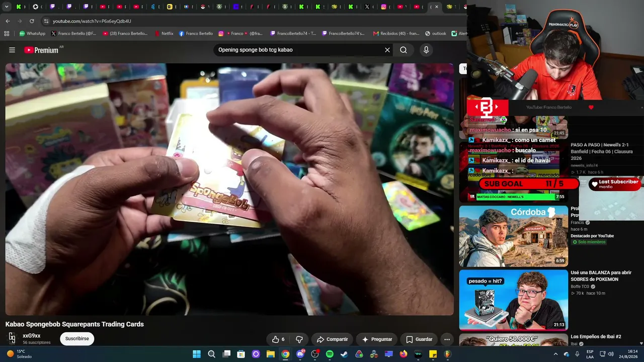Open the Windows Start menu
The width and height of the screenshot is (644, 362).
pos(197,354)
